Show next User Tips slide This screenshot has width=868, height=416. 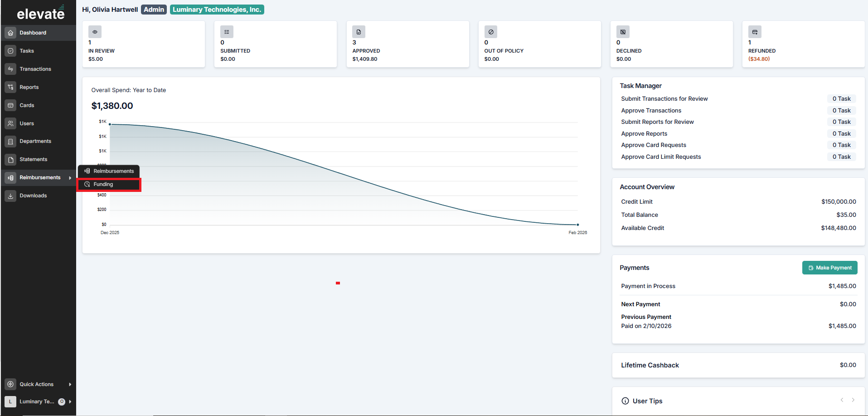853,400
